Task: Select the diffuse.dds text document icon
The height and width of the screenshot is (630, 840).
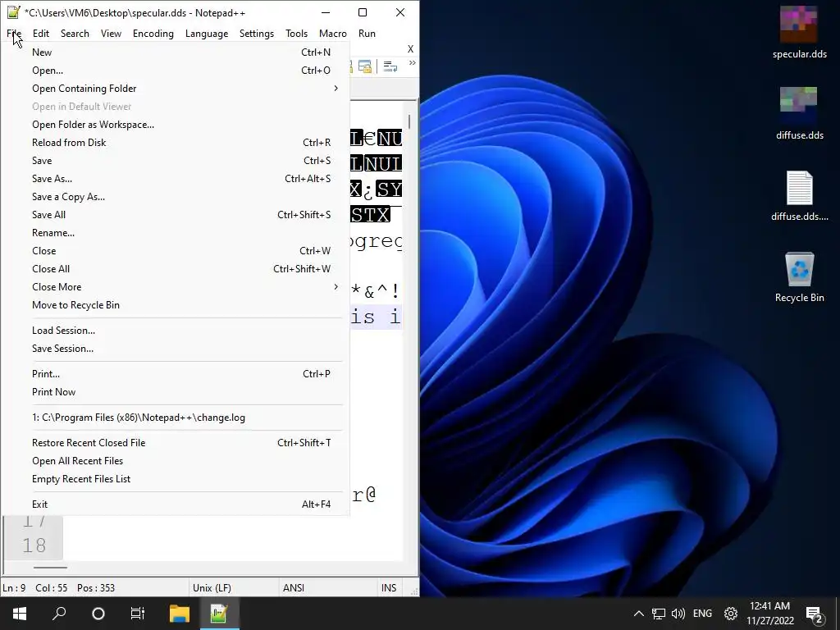Action: (x=799, y=195)
